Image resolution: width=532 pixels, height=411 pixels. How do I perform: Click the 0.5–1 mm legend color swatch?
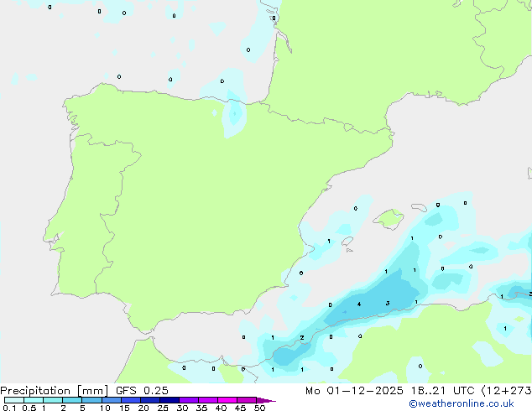point(34,400)
